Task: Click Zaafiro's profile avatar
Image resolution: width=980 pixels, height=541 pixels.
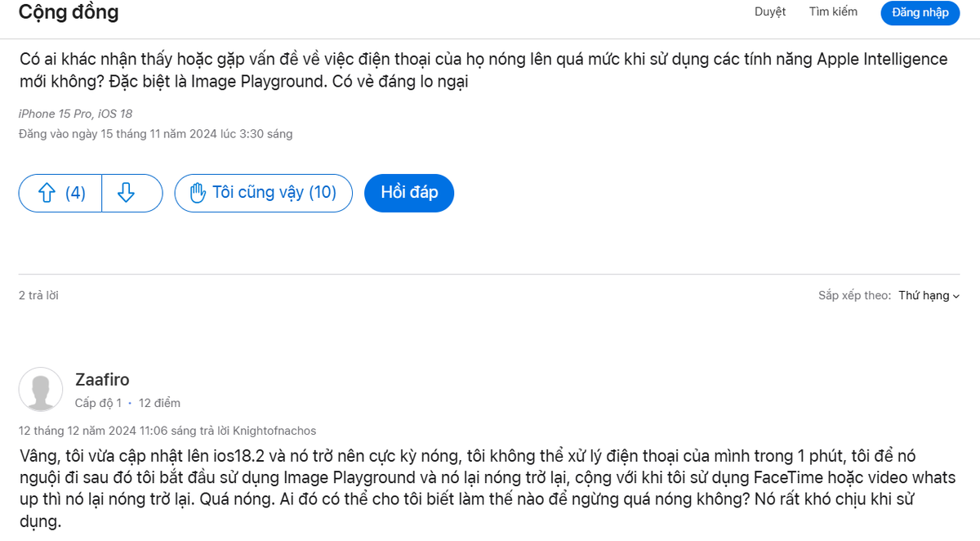Action: coord(41,390)
